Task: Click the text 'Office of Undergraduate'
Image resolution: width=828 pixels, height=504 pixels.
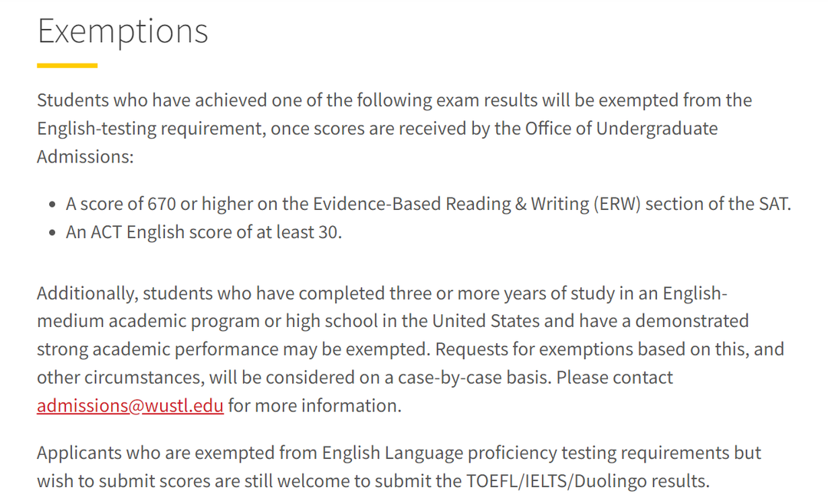Action: (621, 128)
